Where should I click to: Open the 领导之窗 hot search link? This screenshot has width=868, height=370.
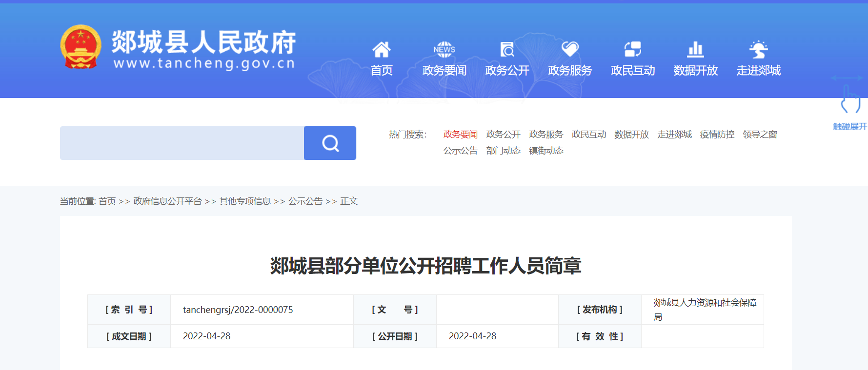click(760, 135)
